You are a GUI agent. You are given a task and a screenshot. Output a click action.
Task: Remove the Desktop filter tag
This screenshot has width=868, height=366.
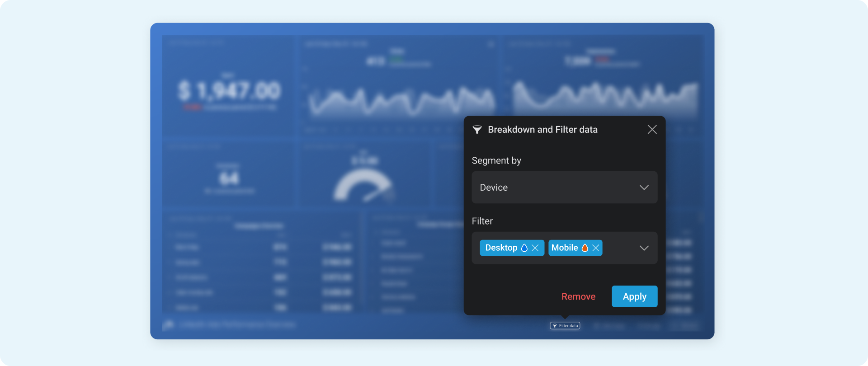coord(535,248)
